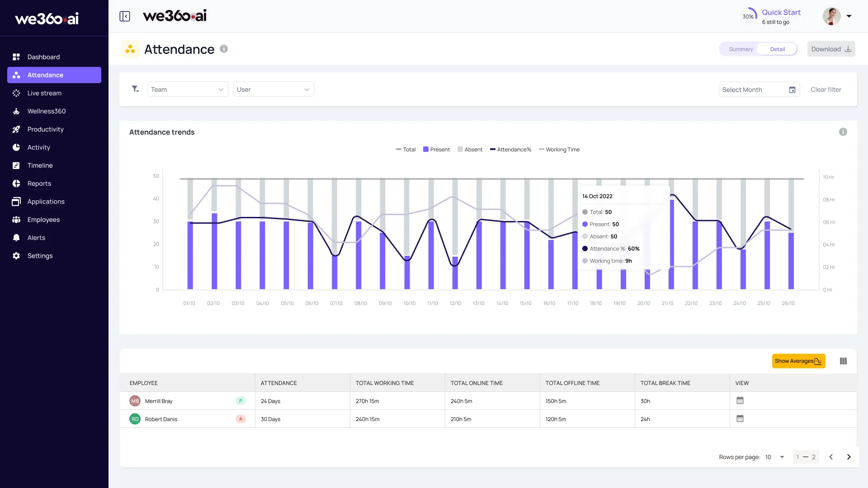Screen dimensions: 868x488
Task: Expand the Team dropdown filter
Action: [188, 89]
